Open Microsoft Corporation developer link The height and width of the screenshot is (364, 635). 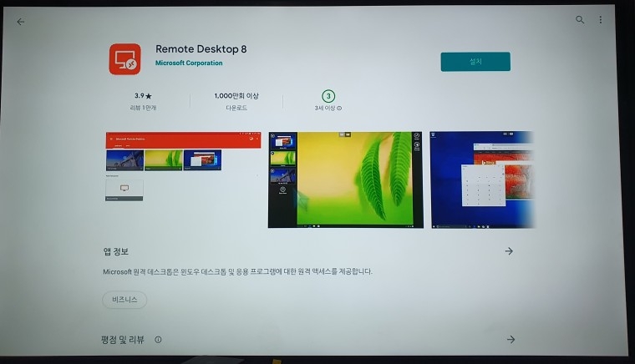189,63
